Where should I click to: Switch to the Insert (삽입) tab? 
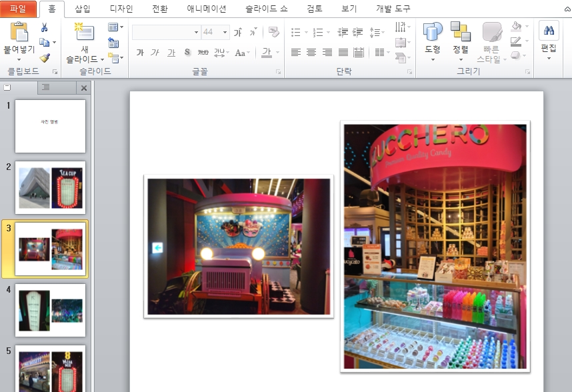point(83,9)
